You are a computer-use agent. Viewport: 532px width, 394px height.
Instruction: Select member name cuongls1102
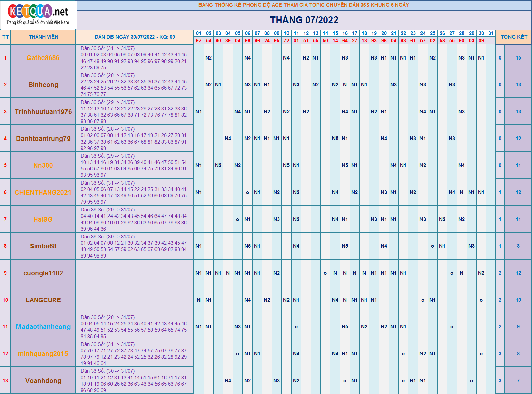(x=43, y=273)
